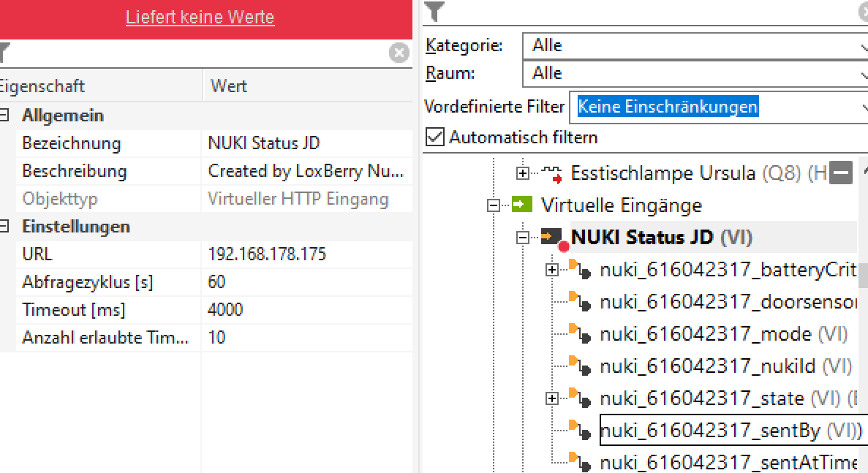Select the sentBy virtual input icon
Image resolution: width=868 pixels, height=473 pixels.
click(580, 429)
